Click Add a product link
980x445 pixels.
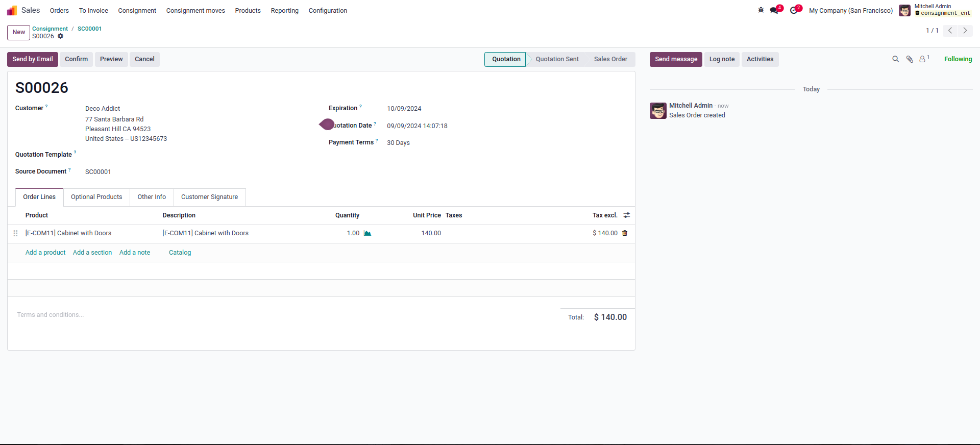point(45,253)
